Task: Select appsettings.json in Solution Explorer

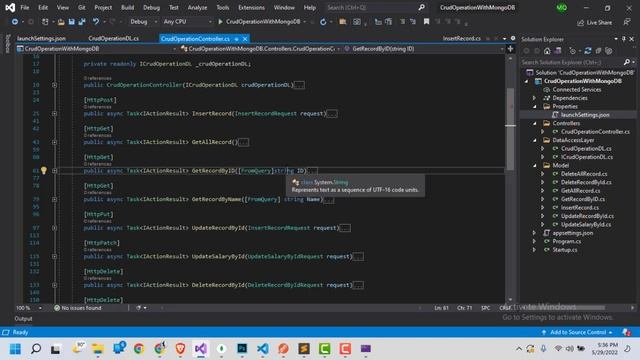Action: click(573, 233)
